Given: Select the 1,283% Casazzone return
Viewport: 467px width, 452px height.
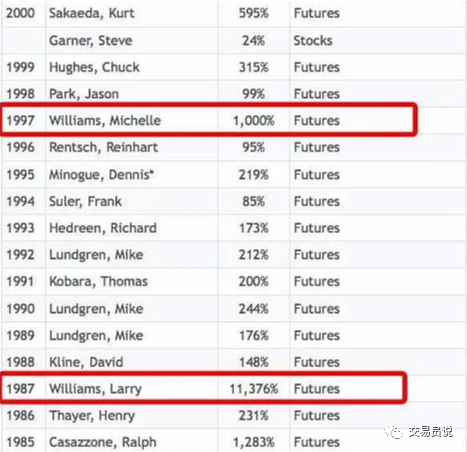Looking at the screenshot, I should (254, 442).
